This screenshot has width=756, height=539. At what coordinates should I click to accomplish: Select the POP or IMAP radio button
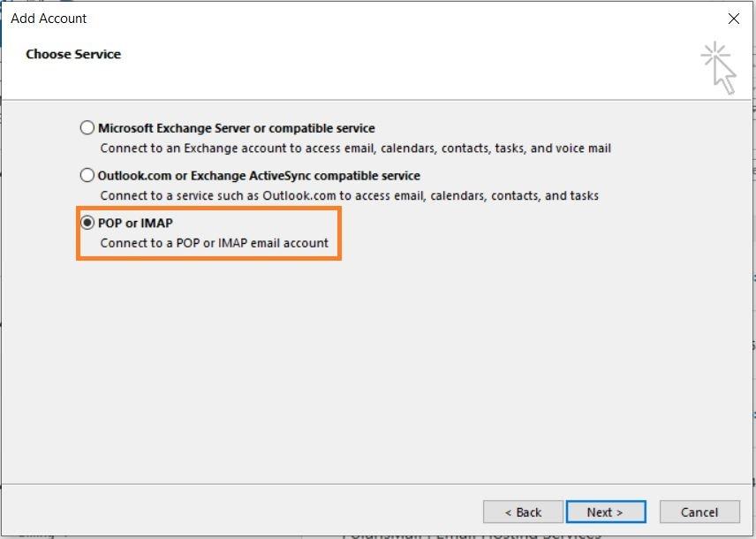click(x=87, y=223)
